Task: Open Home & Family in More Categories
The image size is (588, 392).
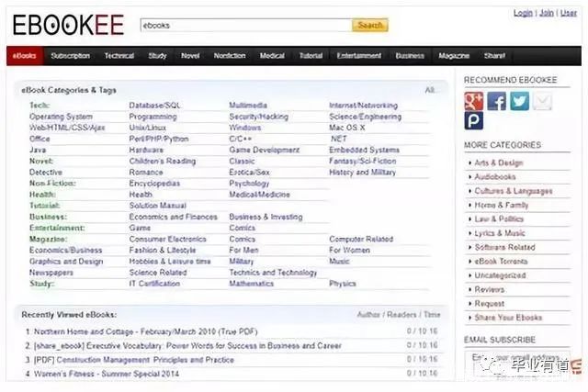Action: coord(502,205)
